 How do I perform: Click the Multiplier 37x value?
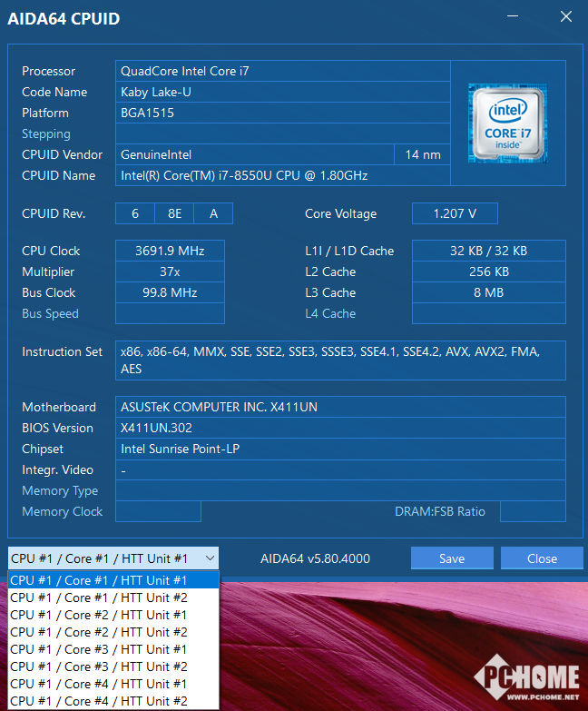170,272
